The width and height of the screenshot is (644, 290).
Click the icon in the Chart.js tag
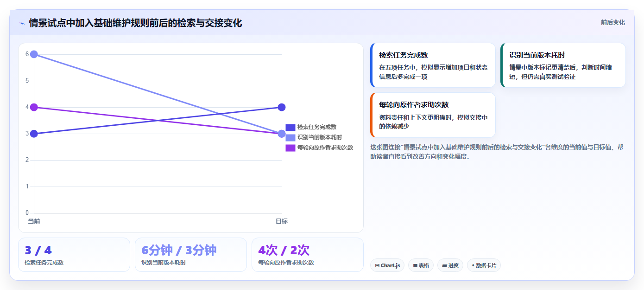(377, 266)
